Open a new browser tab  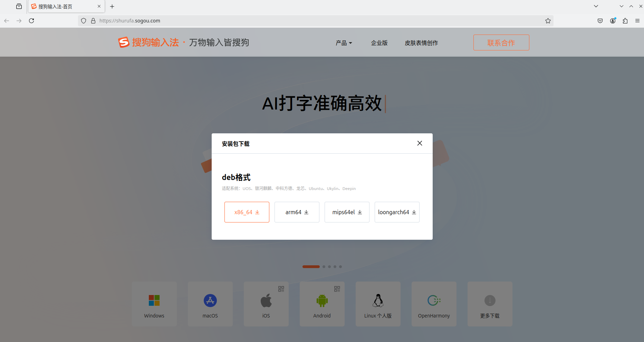click(112, 7)
